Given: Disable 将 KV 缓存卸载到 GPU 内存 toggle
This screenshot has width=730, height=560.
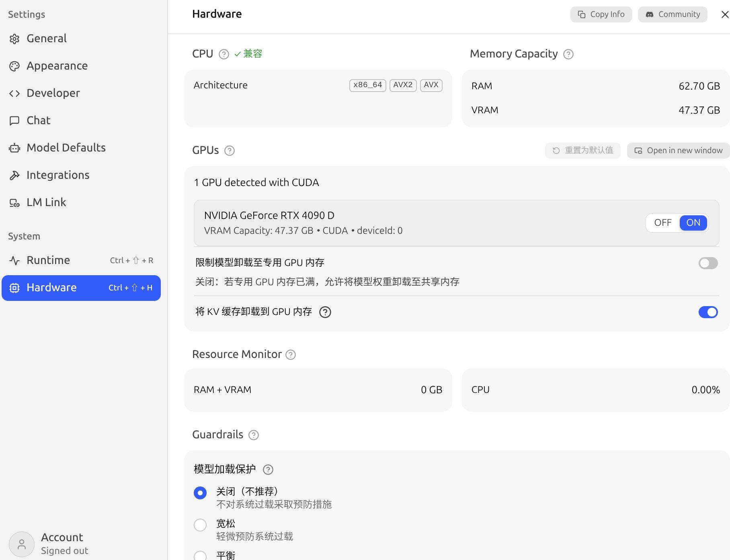Looking at the screenshot, I should tap(708, 312).
